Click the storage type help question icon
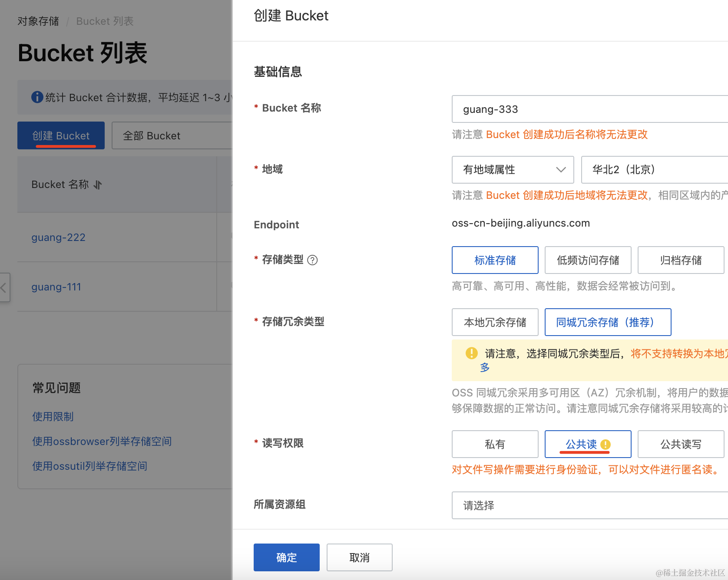728x580 pixels. 312,260
